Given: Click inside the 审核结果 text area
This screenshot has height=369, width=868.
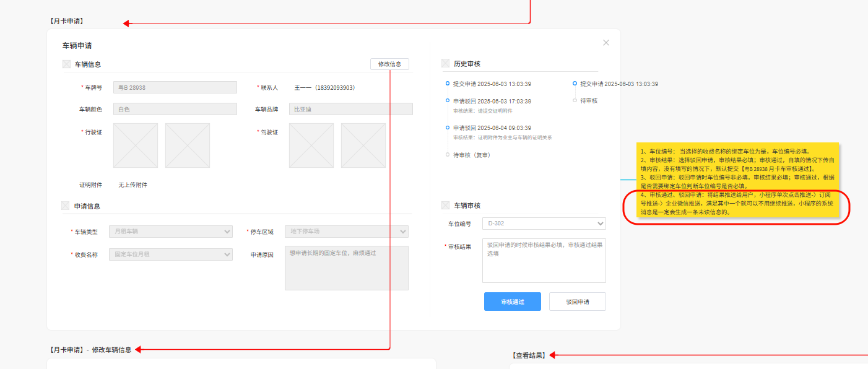Looking at the screenshot, I should click(544, 260).
